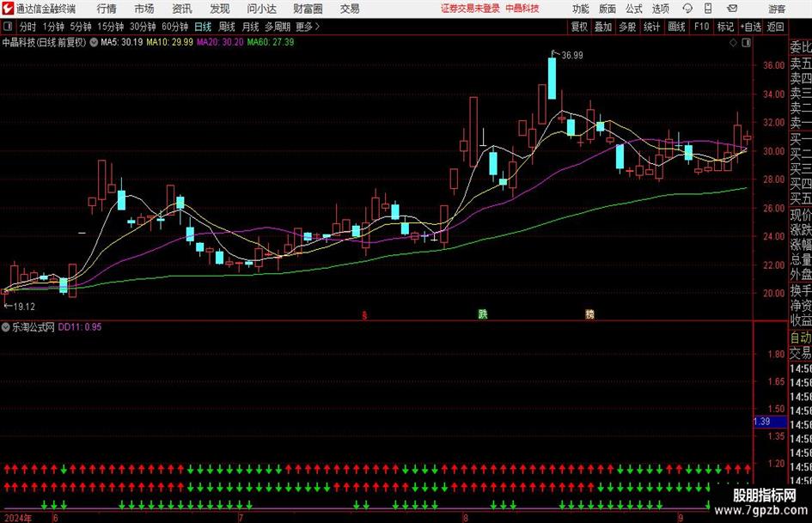This screenshot has width=812, height=523.
Task: Click red 中晶科技 stock name in title bar
Action: coord(522,9)
